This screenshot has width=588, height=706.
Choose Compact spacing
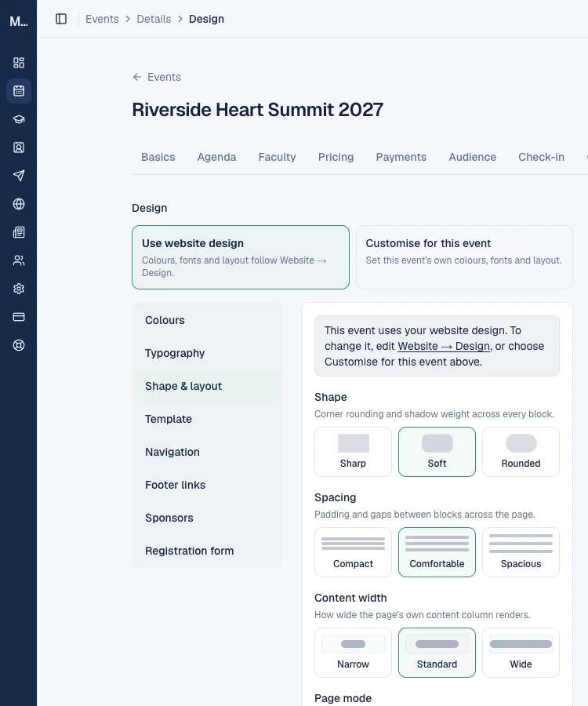point(353,552)
